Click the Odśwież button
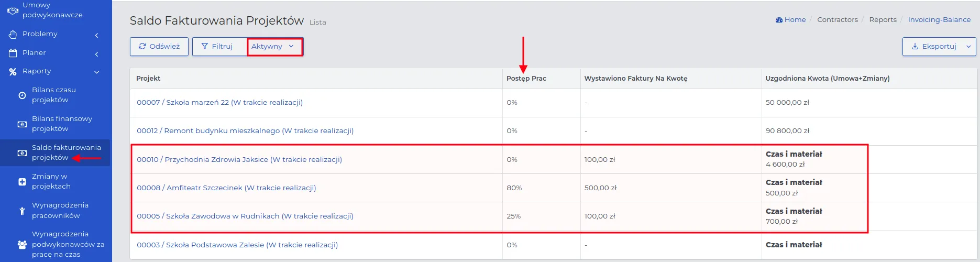The height and width of the screenshot is (262, 980). pyautogui.click(x=159, y=47)
